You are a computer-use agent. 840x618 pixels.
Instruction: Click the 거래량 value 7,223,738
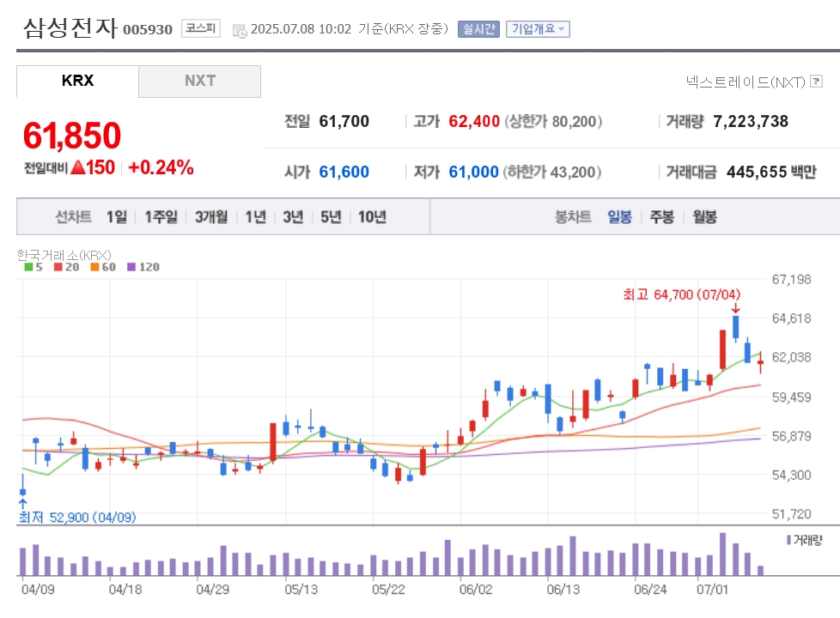tap(751, 122)
